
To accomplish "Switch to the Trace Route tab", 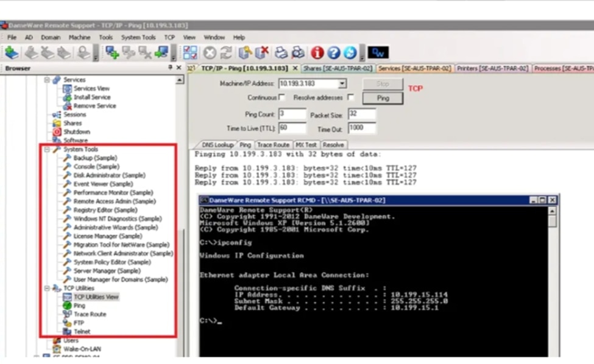I will [273, 145].
